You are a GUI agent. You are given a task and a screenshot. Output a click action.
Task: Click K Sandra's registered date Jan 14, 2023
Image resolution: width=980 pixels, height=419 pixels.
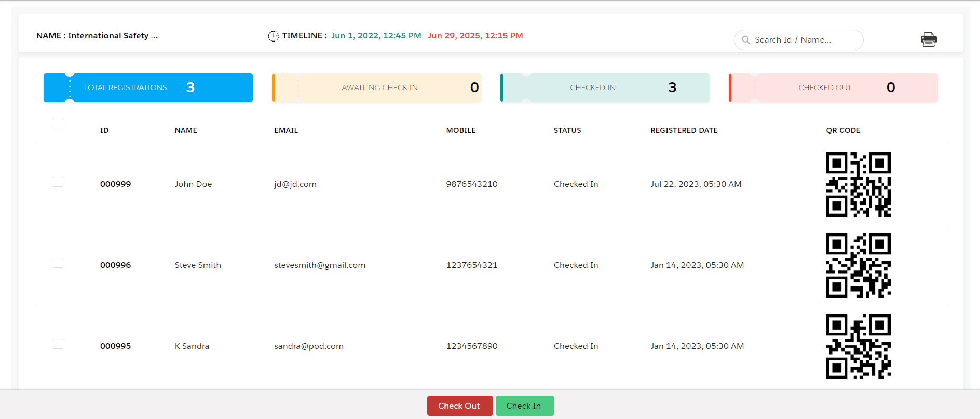[x=697, y=346]
